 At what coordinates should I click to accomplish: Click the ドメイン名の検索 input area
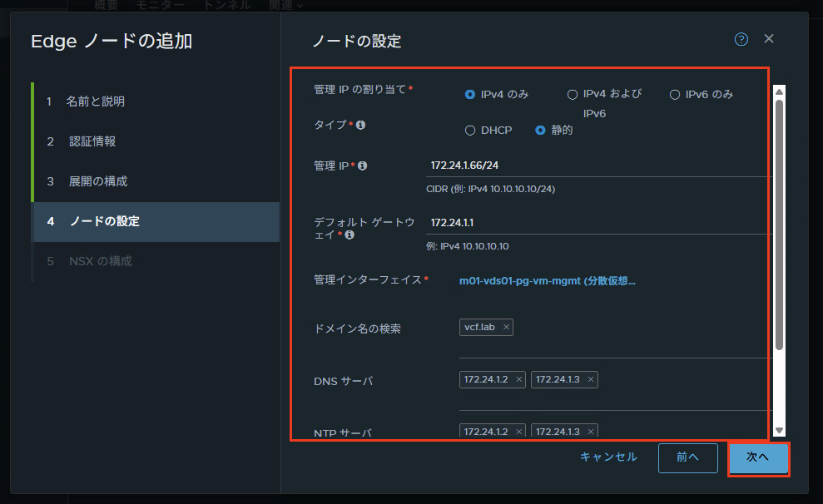coord(616,338)
